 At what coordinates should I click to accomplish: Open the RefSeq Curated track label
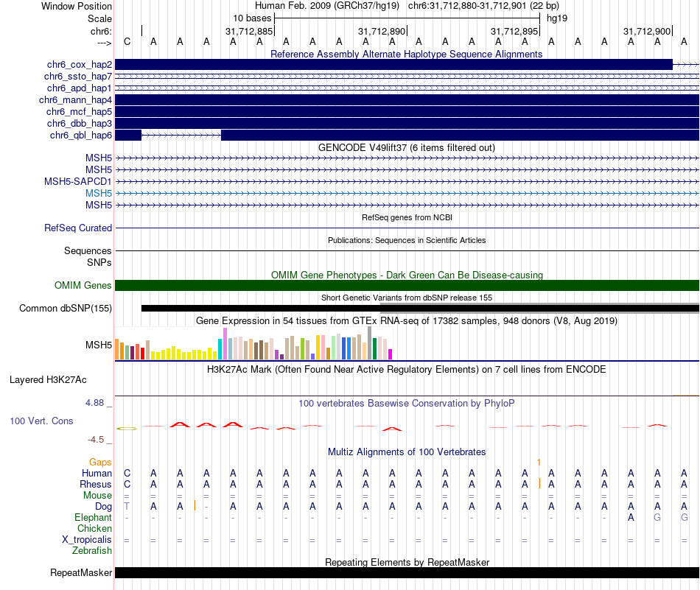(x=77, y=228)
